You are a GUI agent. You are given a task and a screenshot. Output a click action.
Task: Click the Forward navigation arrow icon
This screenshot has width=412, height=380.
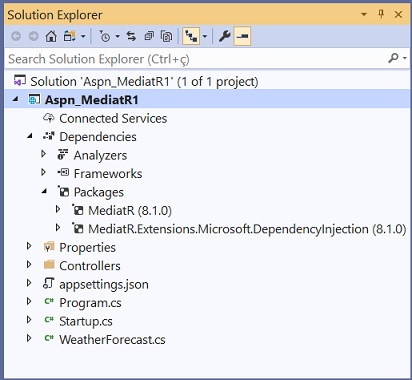point(33,36)
